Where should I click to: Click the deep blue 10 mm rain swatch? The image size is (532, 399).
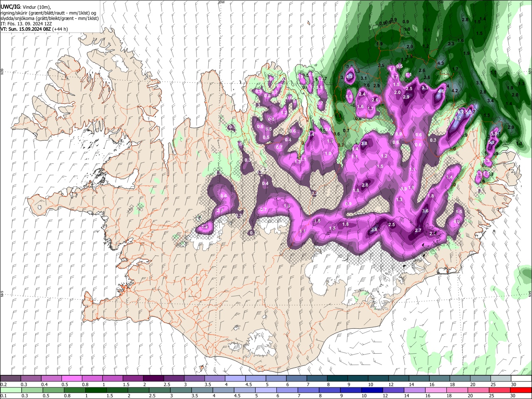pyautogui.click(x=372, y=390)
